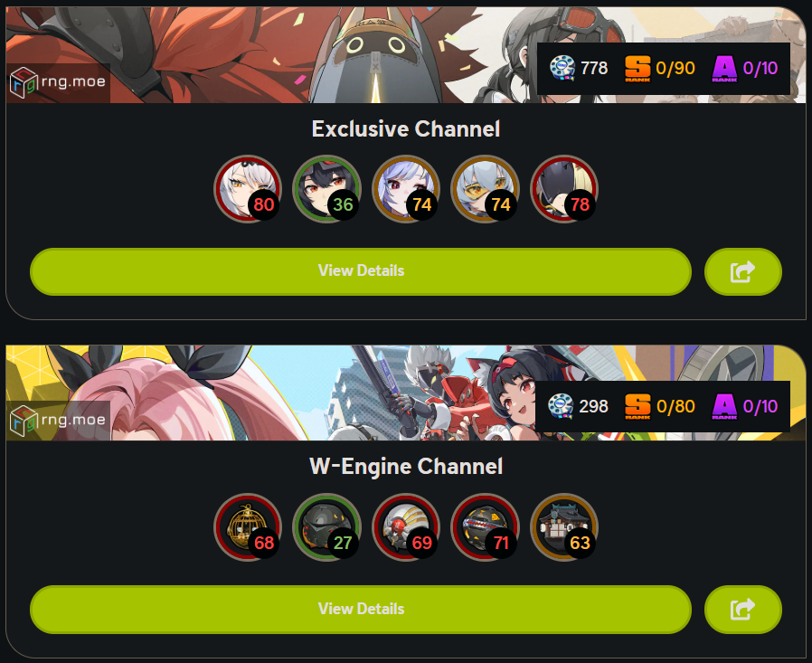The image size is (812, 663).
Task: Click the dark helmet W-Engine icon with pity 27
Action: point(326,527)
